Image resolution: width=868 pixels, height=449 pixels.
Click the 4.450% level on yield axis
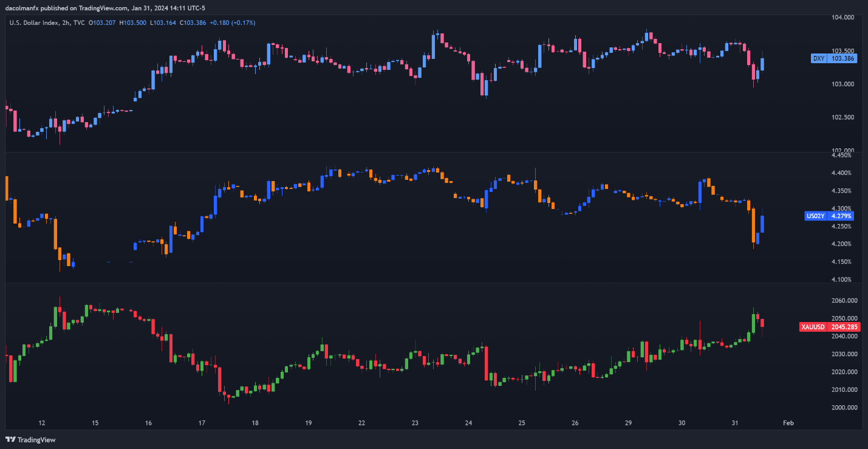click(841, 156)
